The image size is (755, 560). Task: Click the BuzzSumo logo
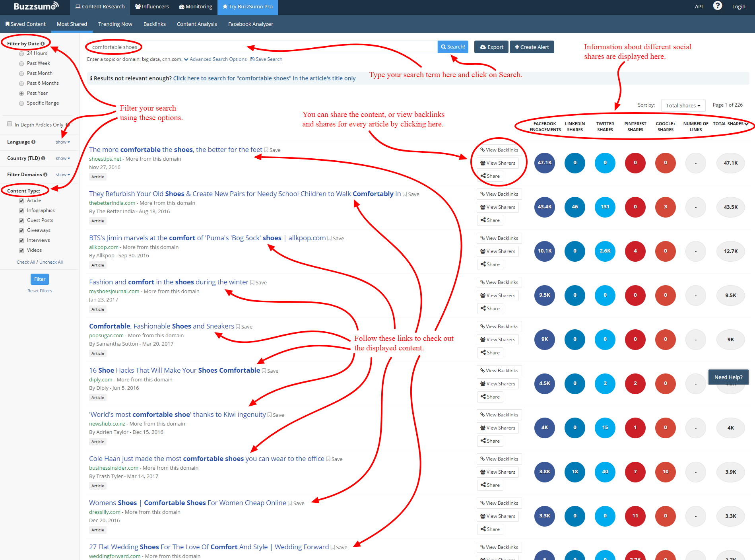point(36,6)
